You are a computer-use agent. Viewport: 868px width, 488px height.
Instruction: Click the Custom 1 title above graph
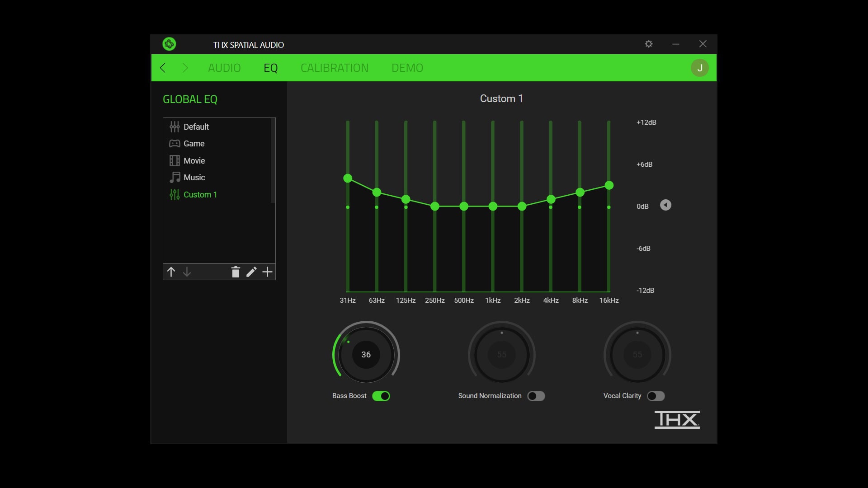501,99
